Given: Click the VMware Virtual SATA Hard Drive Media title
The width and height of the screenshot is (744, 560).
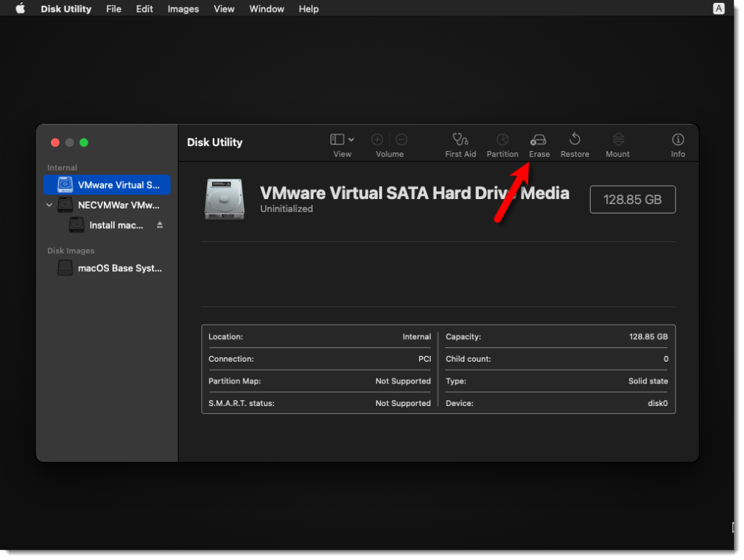Looking at the screenshot, I should 414,193.
